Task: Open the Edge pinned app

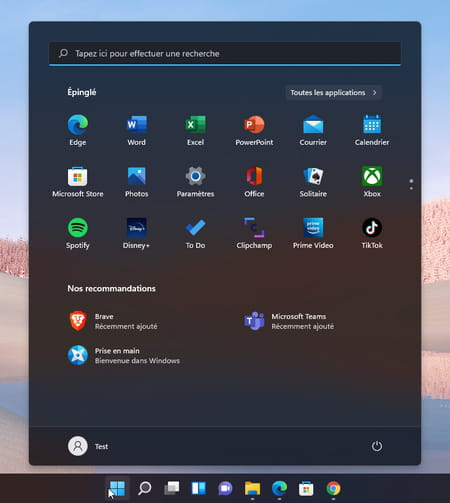Action: [78, 130]
